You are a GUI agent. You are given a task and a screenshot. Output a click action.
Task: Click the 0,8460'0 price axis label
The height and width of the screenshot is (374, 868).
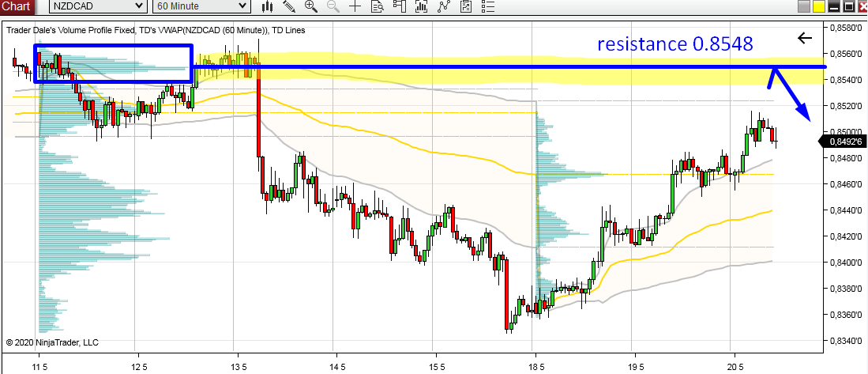click(x=844, y=184)
